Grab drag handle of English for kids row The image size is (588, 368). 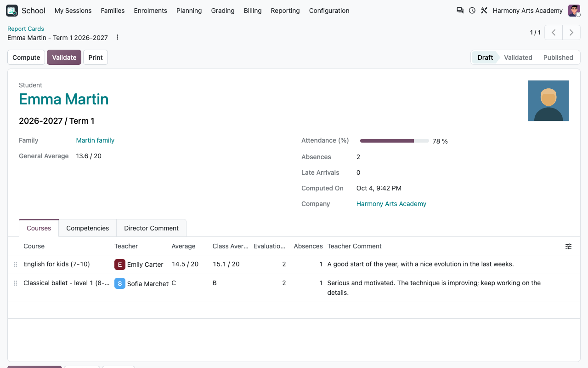click(15, 264)
